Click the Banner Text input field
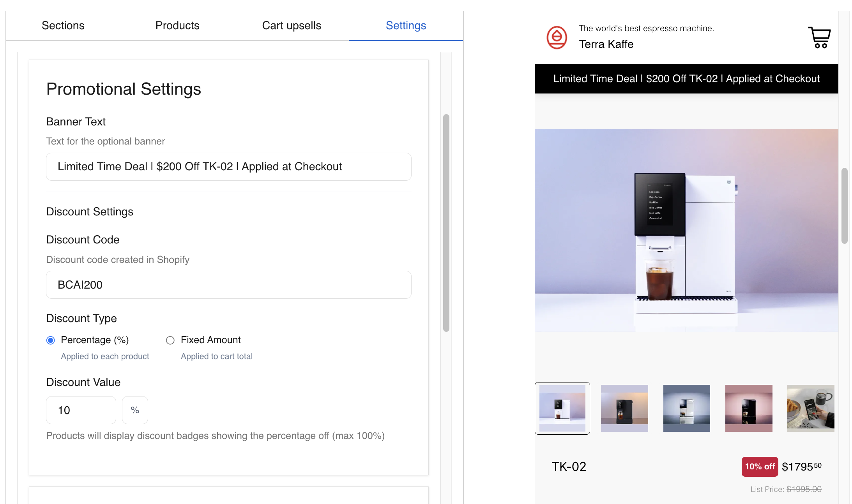The height and width of the screenshot is (504, 852). [229, 167]
